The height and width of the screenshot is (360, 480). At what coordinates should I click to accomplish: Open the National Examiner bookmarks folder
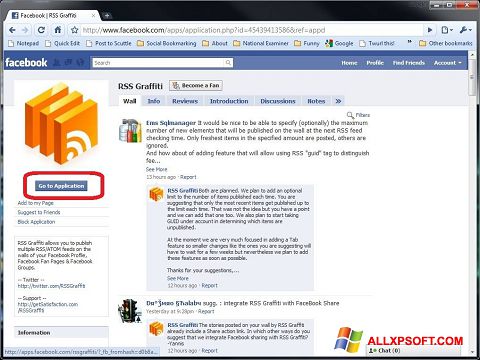coord(261,43)
